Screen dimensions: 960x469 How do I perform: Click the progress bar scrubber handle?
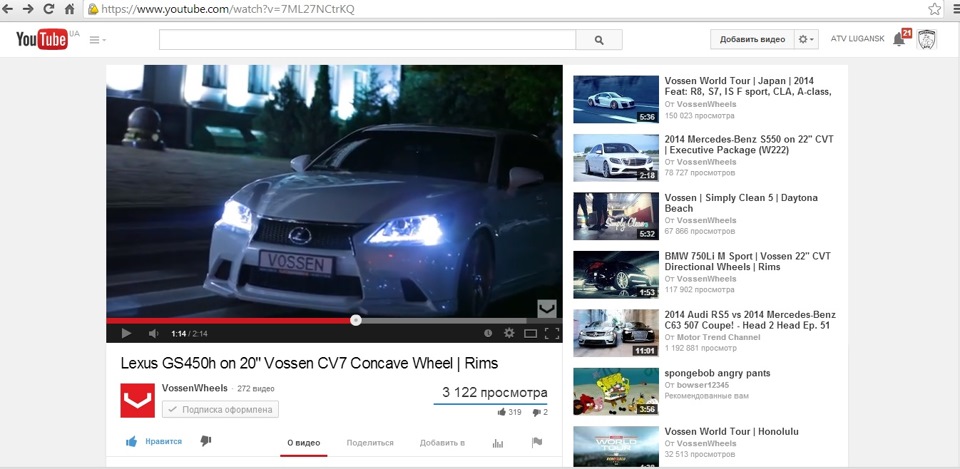tap(356, 320)
